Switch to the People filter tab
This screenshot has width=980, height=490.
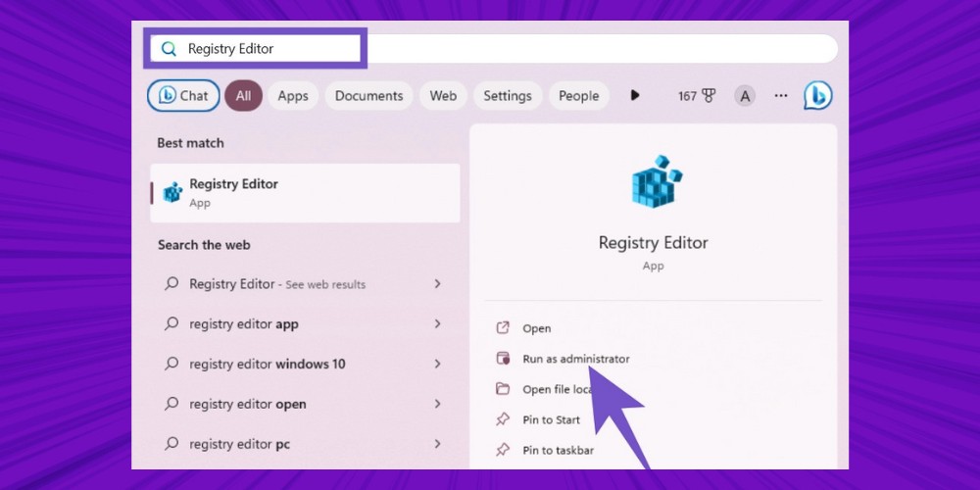tap(579, 96)
